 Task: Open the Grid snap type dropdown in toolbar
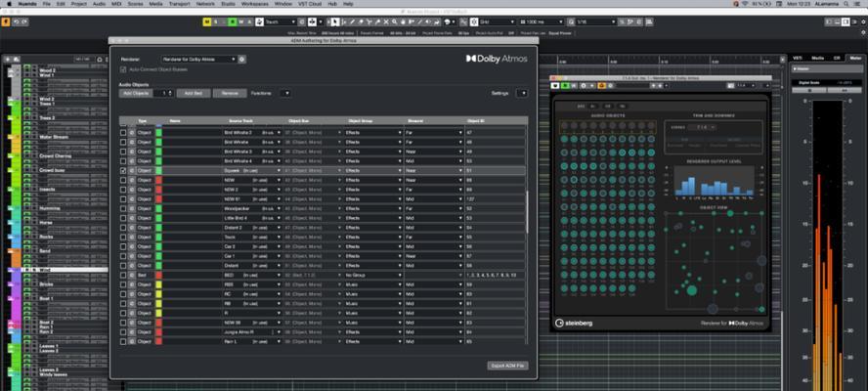click(498, 22)
